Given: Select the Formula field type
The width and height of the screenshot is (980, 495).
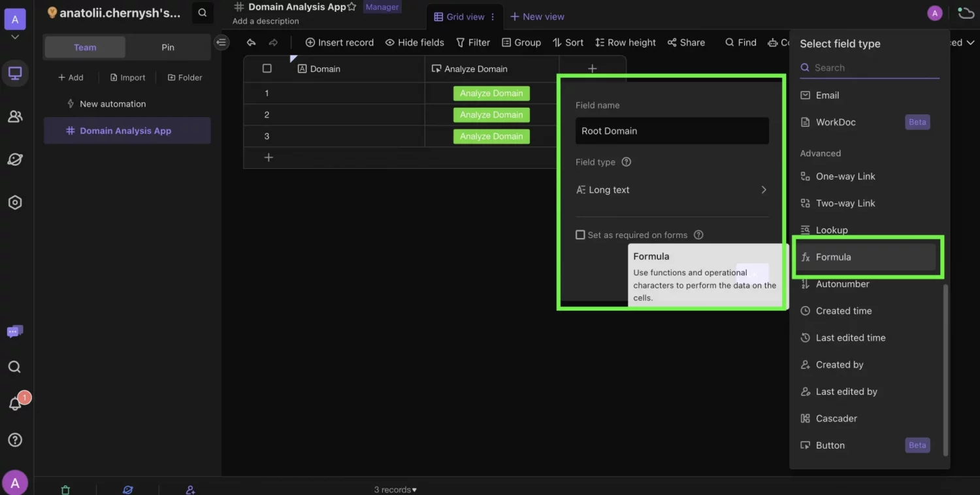Looking at the screenshot, I should click(868, 257).
